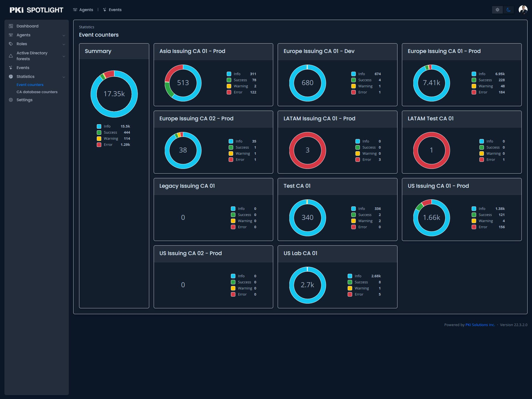Open Settings via the gear icon

[11, 100]
